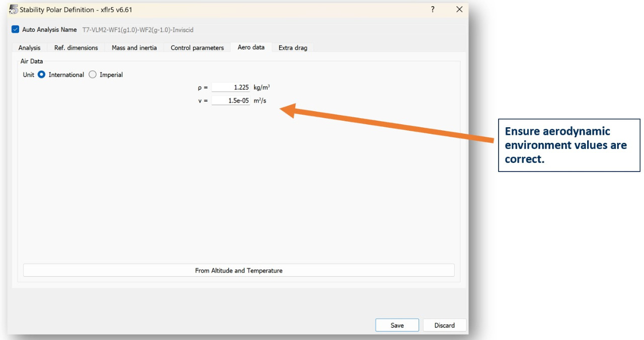Click the Discard button
Viewport: 644px width, 340px height.
tap(444, 325)
